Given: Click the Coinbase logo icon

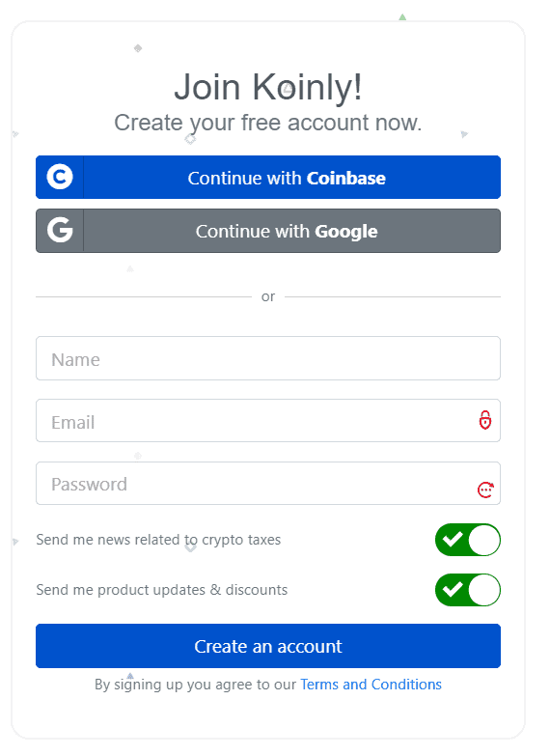Looking at the screenshot, I should click(x=60, y=177).
